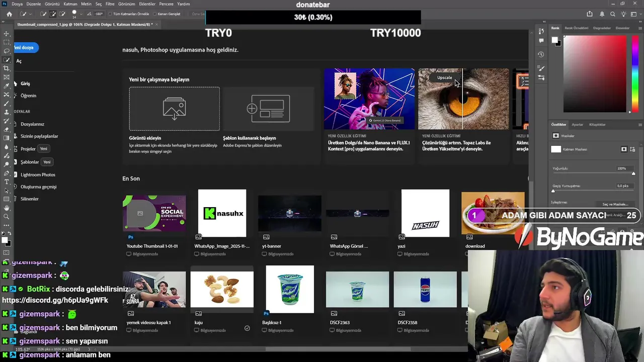Viewport: 644px width, 362px height.
Task: Switch to the Degradeler tab
Action: (602, 28)
